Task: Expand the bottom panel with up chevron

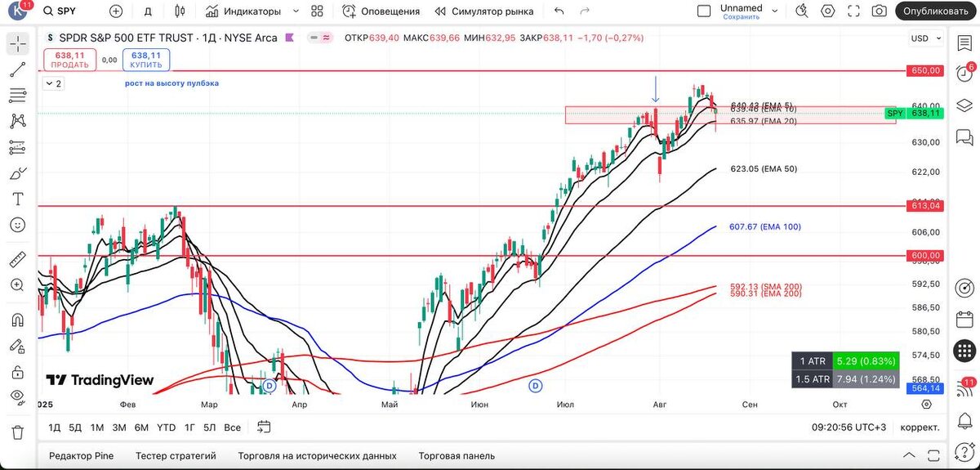Action: [909, 455]
